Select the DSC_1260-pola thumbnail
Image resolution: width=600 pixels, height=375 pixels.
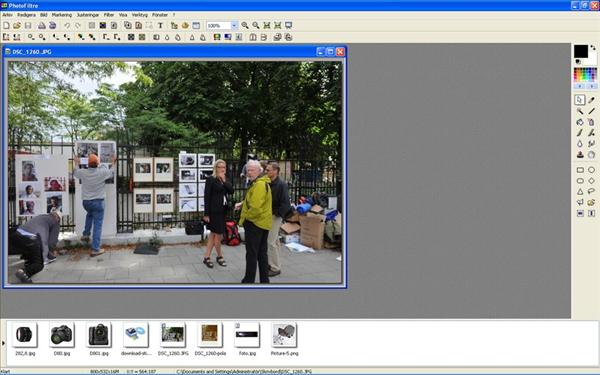pos(210,335)
